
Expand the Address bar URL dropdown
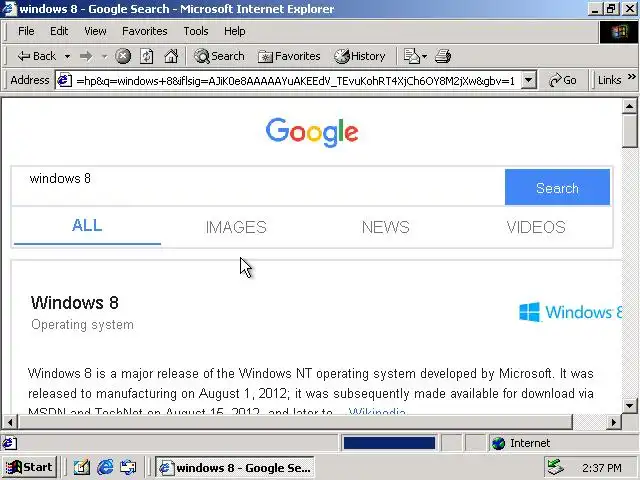[x=529, y=80]
